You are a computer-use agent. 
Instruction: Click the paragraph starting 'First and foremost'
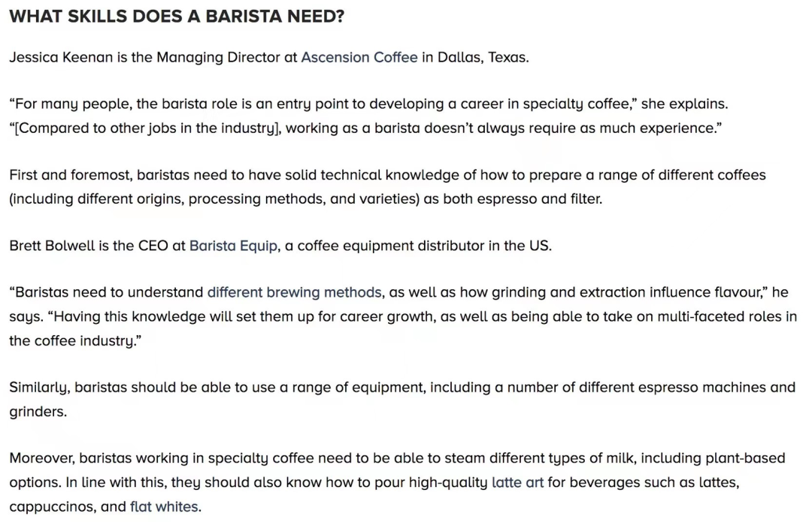(387, 187)
